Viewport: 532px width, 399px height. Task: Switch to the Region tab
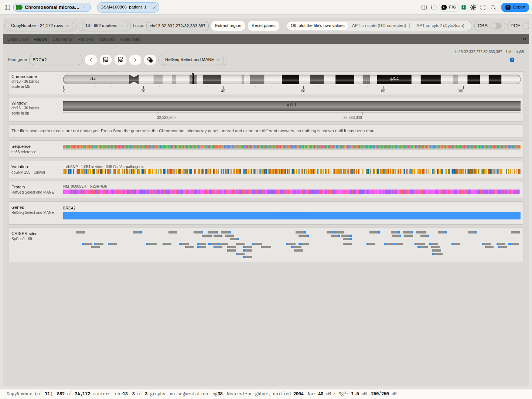pos(40,39)
